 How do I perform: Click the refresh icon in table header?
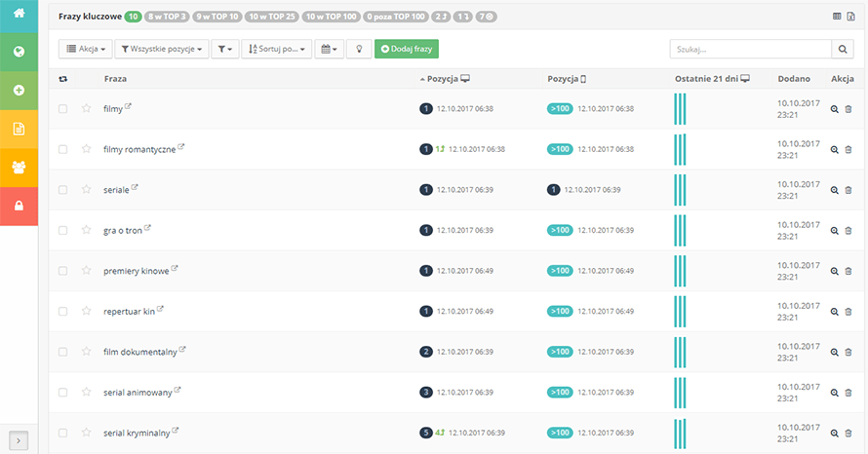63,79
